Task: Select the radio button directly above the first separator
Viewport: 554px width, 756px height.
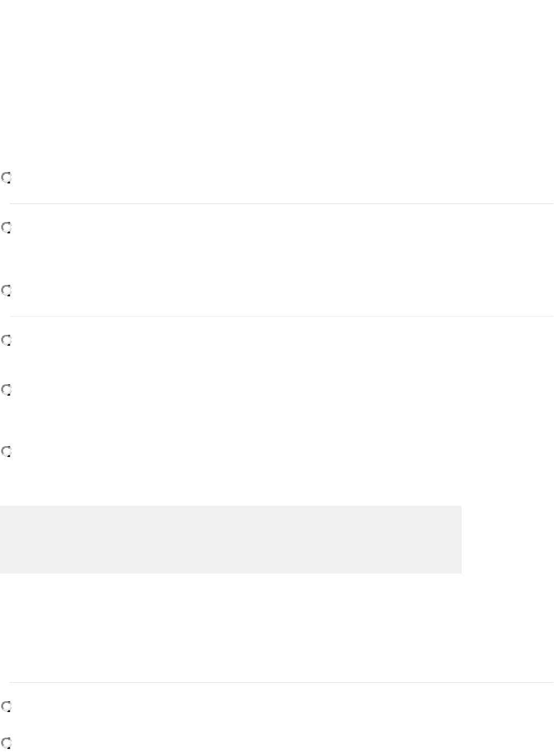Action: point(7,178)
